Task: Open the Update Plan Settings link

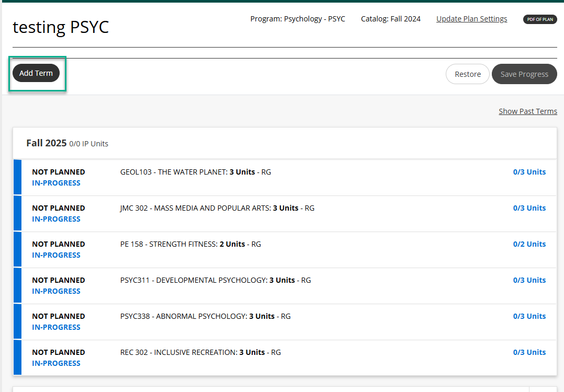Action: [x=471, y=19]
